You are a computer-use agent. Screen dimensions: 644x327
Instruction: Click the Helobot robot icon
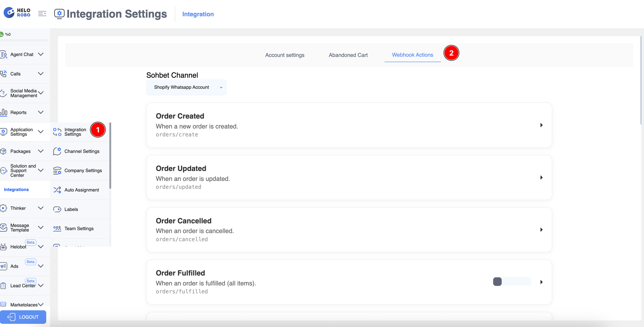click(x=4, y=247)
